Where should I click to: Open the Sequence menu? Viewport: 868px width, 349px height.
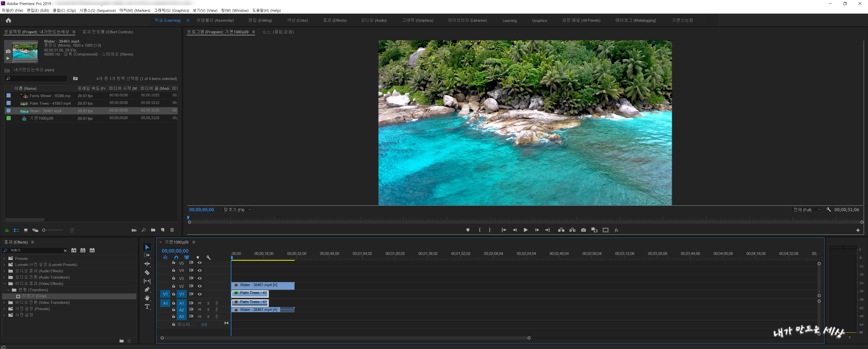(x=97, y=10)
